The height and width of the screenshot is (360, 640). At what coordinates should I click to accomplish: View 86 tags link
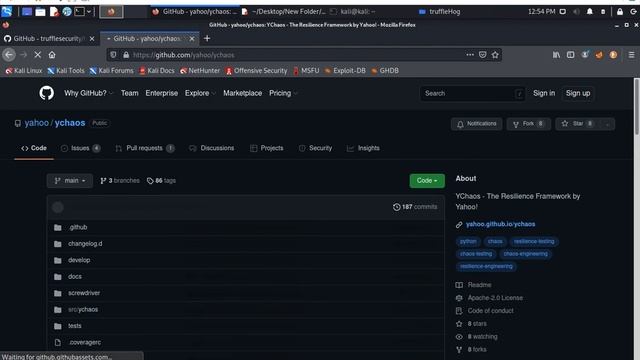[161, 180]
